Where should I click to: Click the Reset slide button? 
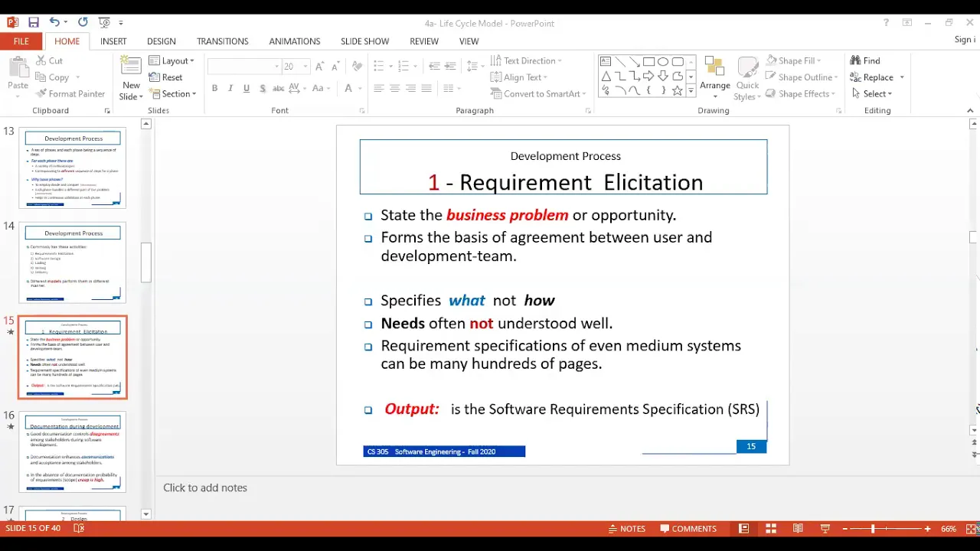pos(165,77)
